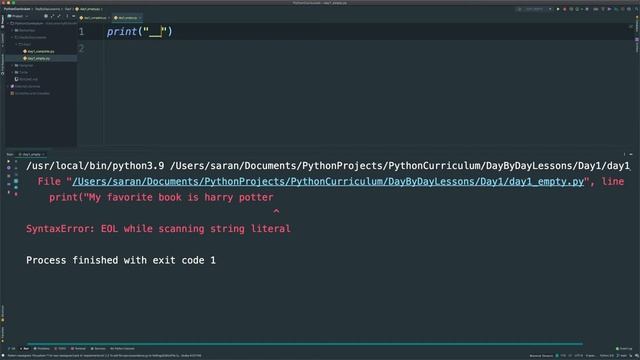
Task: Hide the Project panel
Action: [x=74, y=16]
